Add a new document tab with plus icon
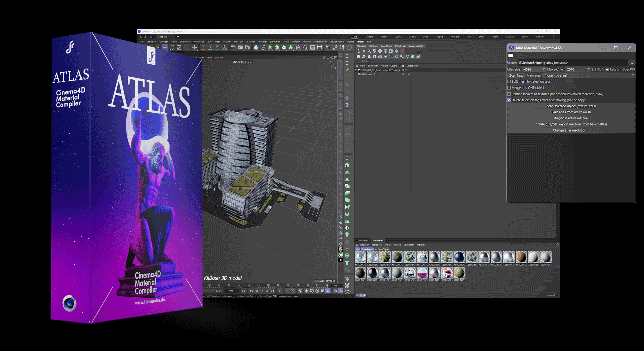Image resolution: width=644 pixels, height=351 pixels. 178,37
